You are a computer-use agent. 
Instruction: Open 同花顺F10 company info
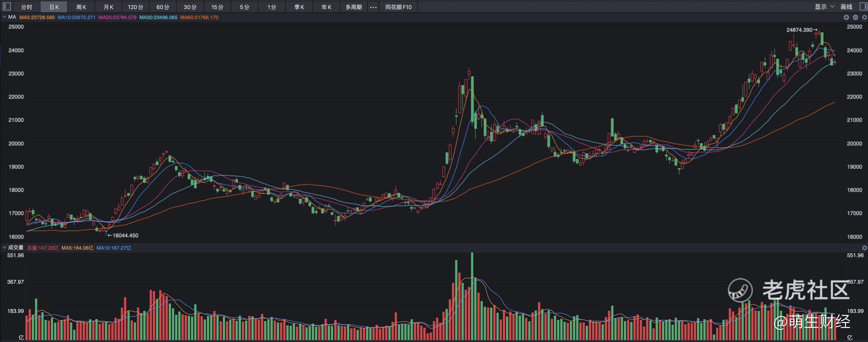pyautogui.click(x=398, y=7)
